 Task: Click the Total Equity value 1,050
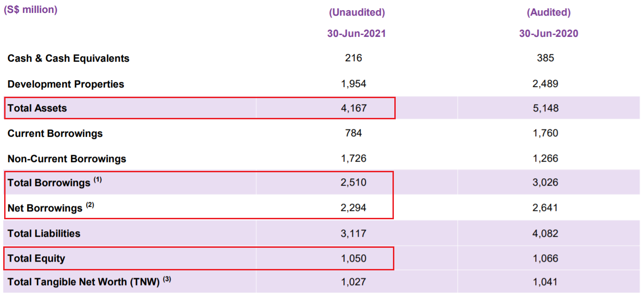point(353,258)
